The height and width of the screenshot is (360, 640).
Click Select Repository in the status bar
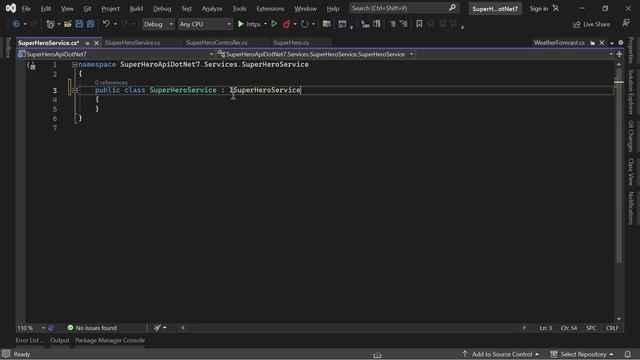click(582, 354)
